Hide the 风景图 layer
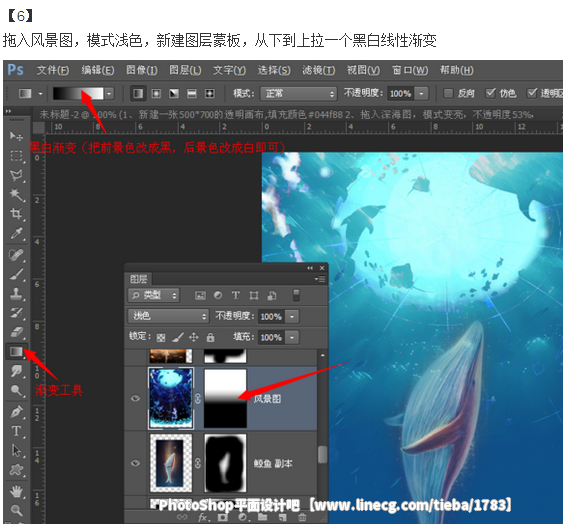Image resolution: width=567 pixels, height=524 pixels. click(136, 398)
